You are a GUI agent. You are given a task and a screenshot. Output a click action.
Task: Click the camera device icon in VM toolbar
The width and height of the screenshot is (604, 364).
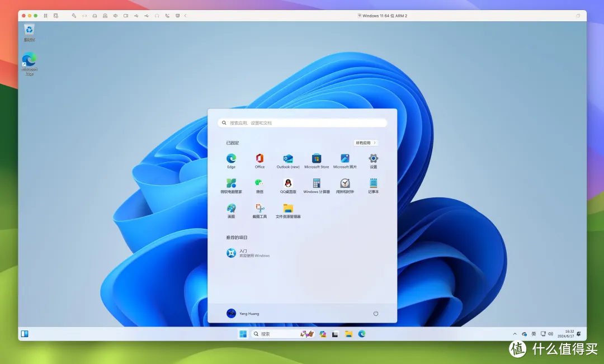[x=126, y=16]
